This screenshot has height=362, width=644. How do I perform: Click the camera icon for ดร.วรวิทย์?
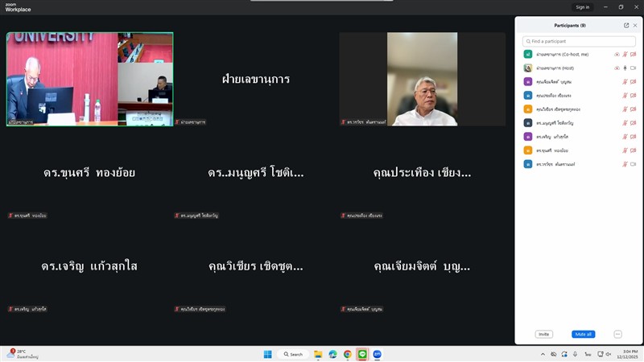pos(634,164)
